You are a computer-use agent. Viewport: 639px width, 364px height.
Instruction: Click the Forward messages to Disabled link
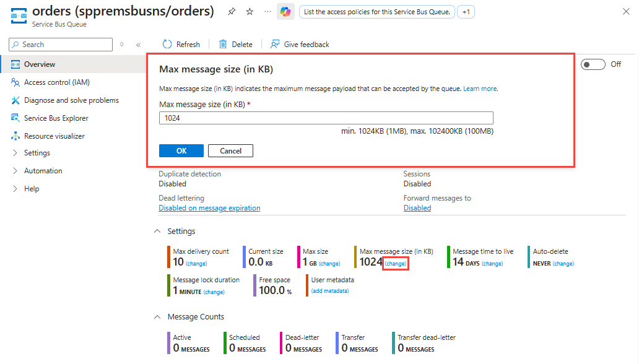pos(417,208)
